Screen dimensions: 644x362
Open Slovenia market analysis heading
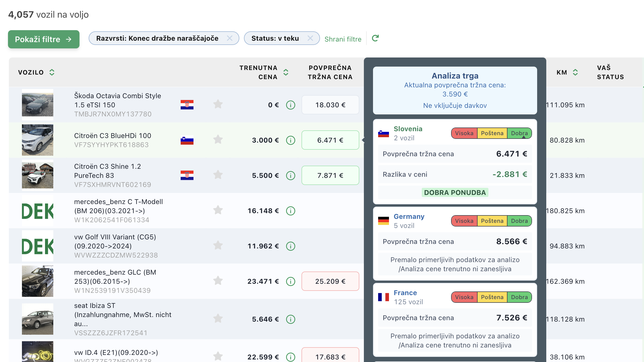click(x=408, y=129)
